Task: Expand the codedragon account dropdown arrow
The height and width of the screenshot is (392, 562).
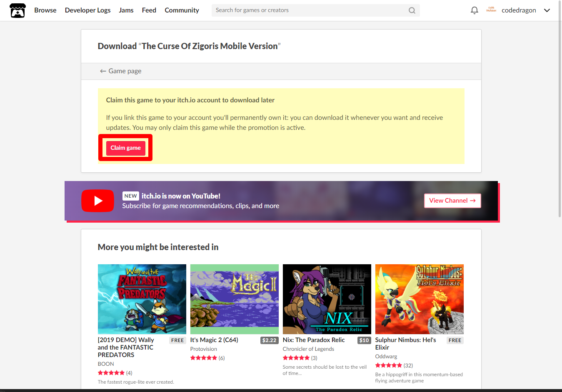Action: [547, 10]
